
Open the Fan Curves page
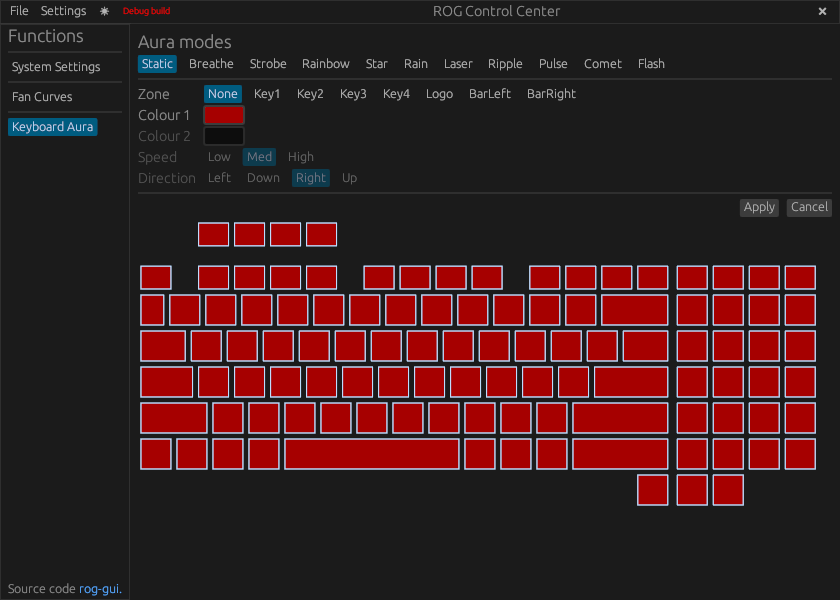(x=42, y=97)
